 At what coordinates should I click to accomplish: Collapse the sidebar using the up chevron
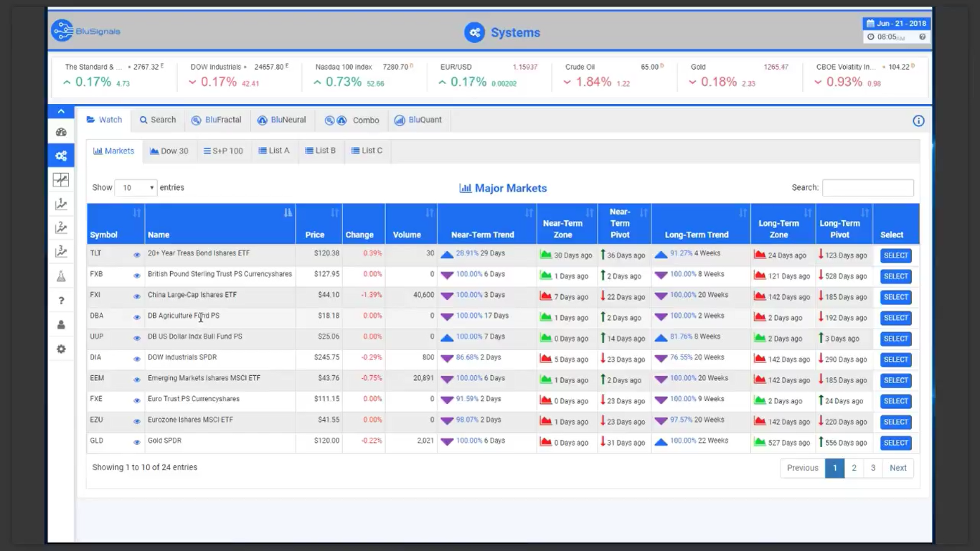[61, 111]
